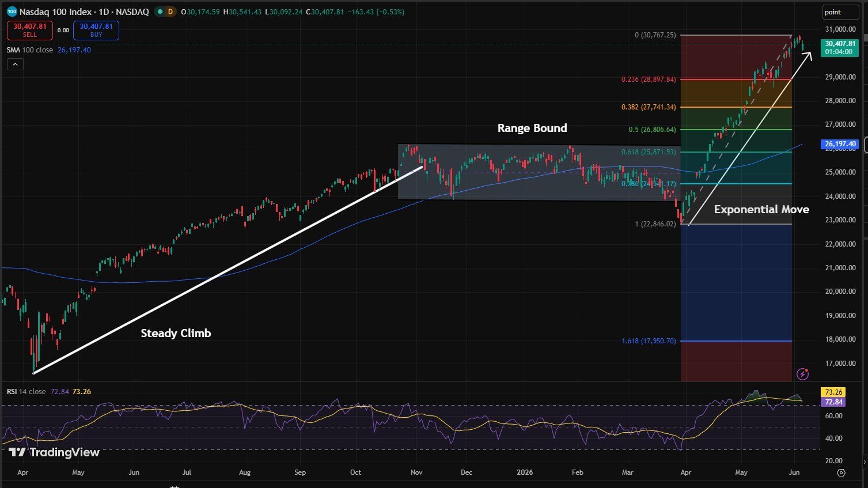
Task: Click the 2026 year label on time axis
Action: tap(525, 472)
